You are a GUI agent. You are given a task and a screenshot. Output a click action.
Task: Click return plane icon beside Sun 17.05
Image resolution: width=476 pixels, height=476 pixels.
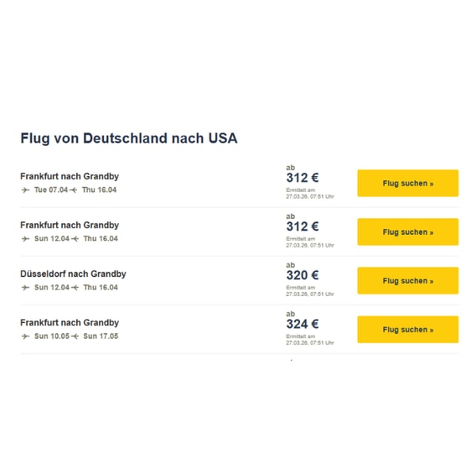tap(75, 336)
